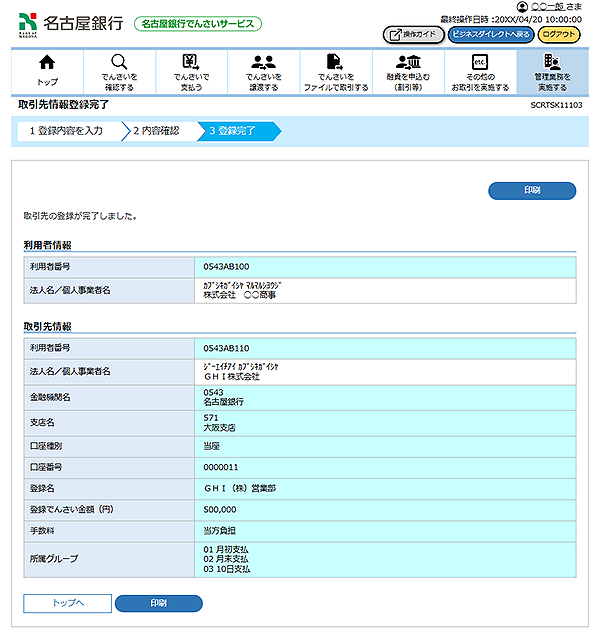Open 管理業務を実施する building icon
Viewport: 600px width, 633px height.
(552, 63)
